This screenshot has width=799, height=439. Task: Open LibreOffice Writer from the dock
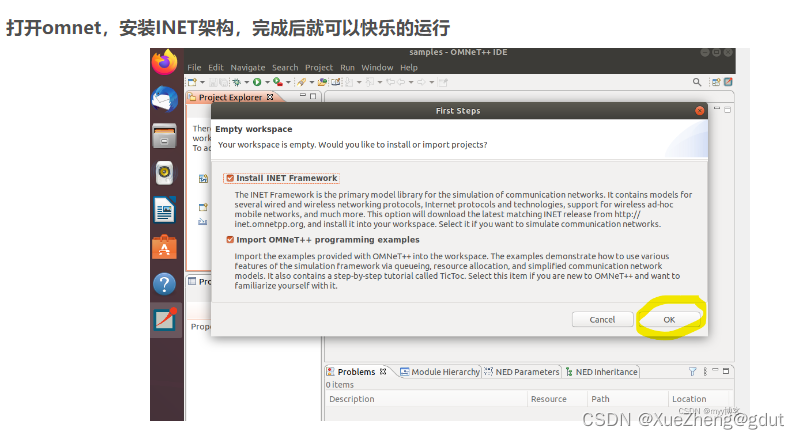(165, 210)
